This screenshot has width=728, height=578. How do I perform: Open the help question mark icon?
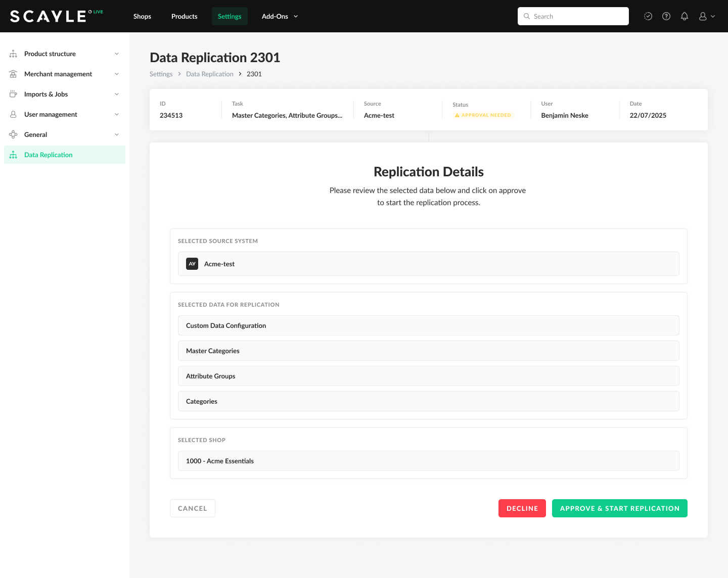point(666,16)
